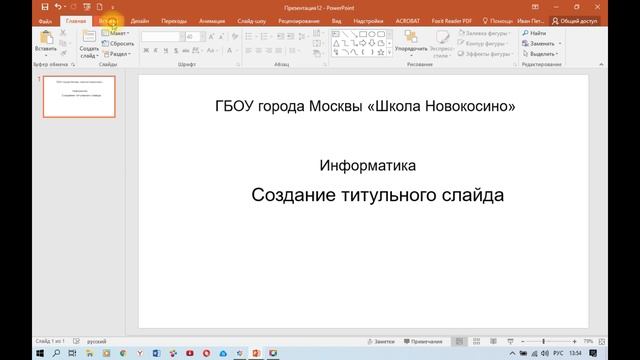Switch to slide sorter view
This screenshot has height=360, width=640.
(x=476, y=341)
